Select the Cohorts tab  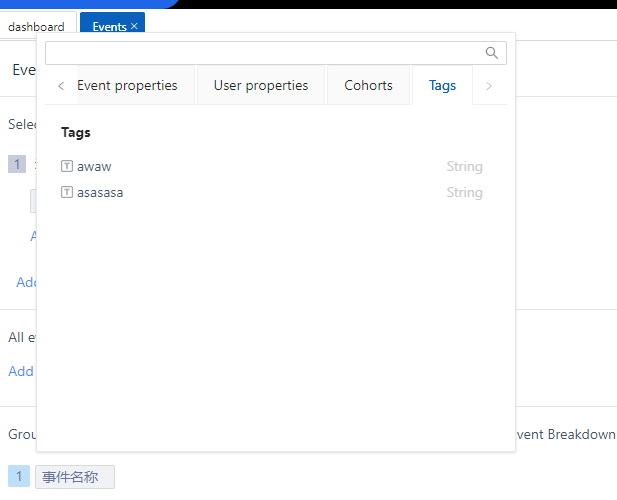(x=368, y=86)
